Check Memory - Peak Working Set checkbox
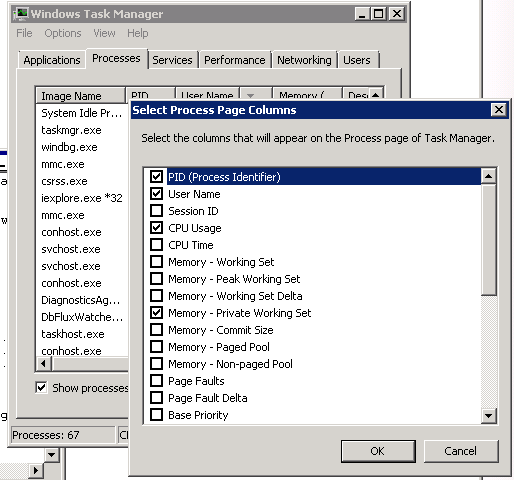514x480 pixels. pyautogui.click(x=156, y=279)
